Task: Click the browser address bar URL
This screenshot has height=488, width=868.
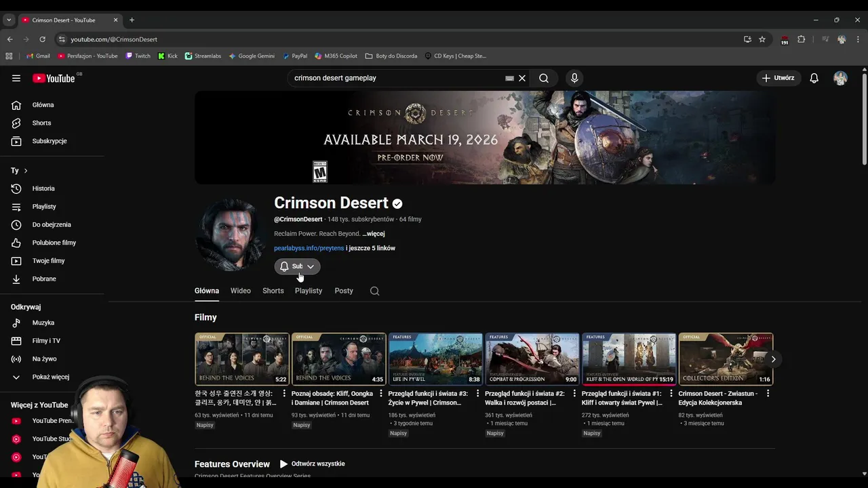Action: coord(114,39)
